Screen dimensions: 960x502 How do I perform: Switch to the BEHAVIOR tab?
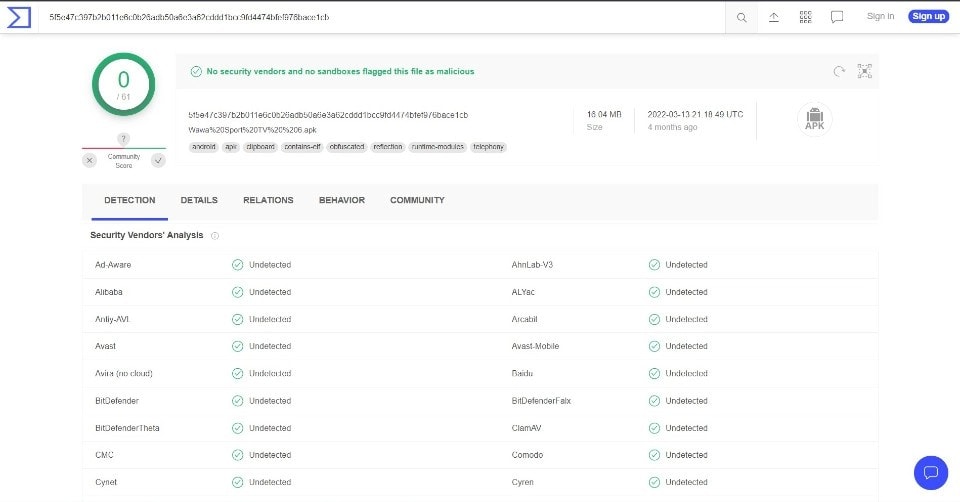click(x=342, y=200)
